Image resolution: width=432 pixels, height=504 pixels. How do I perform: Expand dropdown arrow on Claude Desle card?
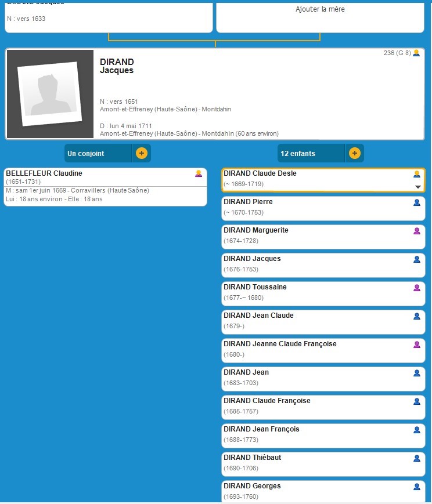tap(417, 187)
